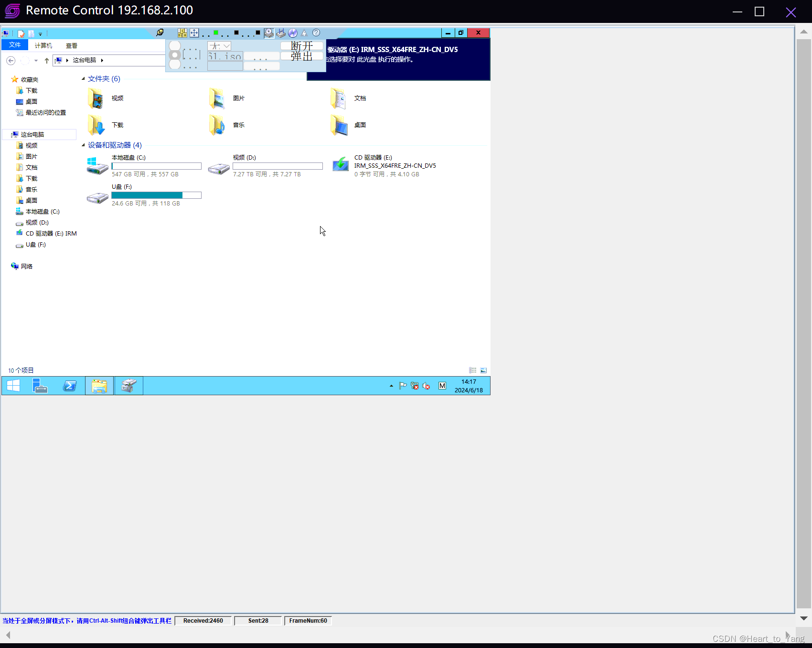Click the Ctrl-Alt-Del keyboard keys icon
This screenshot has width=812, height=648.
click(x=182, y=33)
